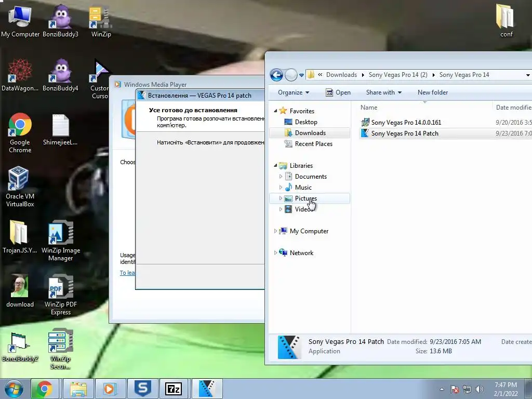Collapse the Favorites tree group
The image size is (532, 399).
pos(275,111)
